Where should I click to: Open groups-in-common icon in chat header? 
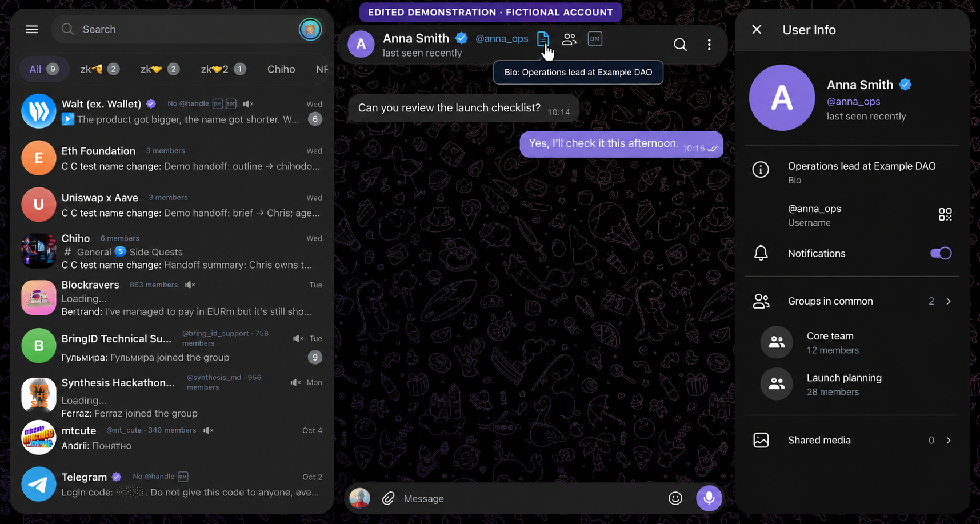point(569,39)
